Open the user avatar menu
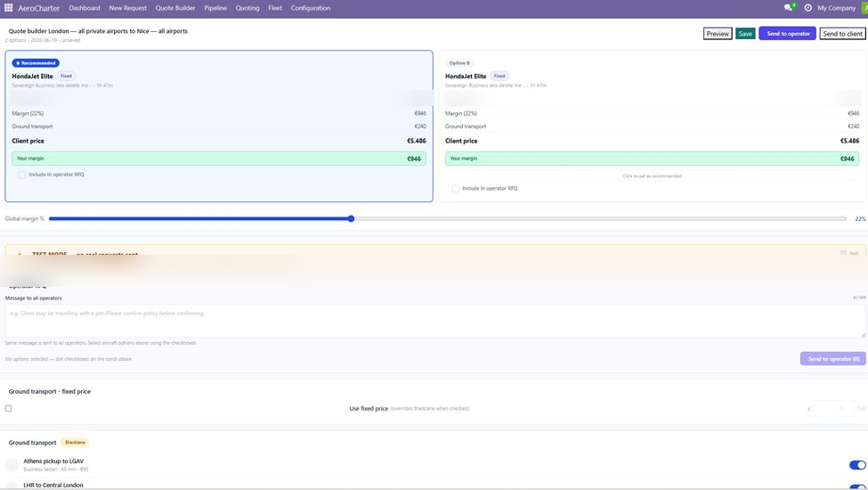 864,8
